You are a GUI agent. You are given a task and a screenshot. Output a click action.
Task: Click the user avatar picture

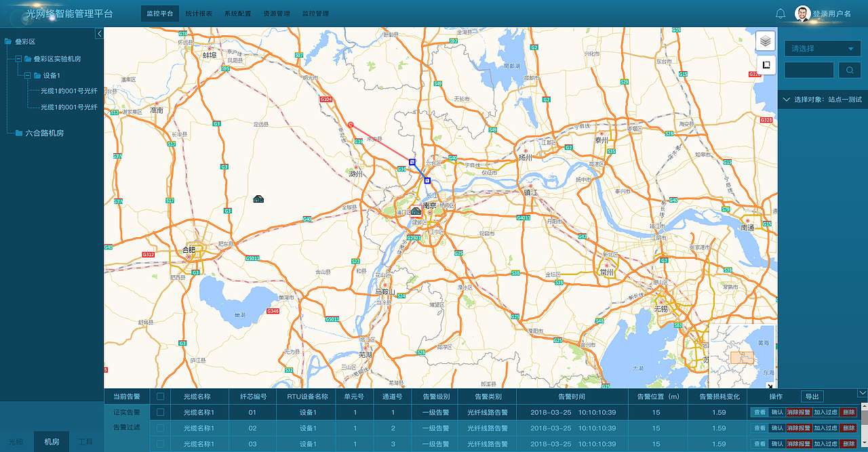[x=803, y=14]
